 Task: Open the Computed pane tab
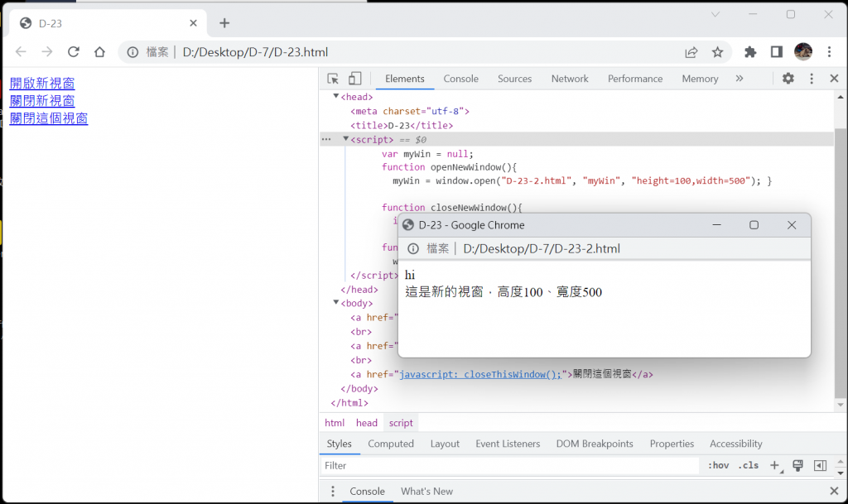391,444
